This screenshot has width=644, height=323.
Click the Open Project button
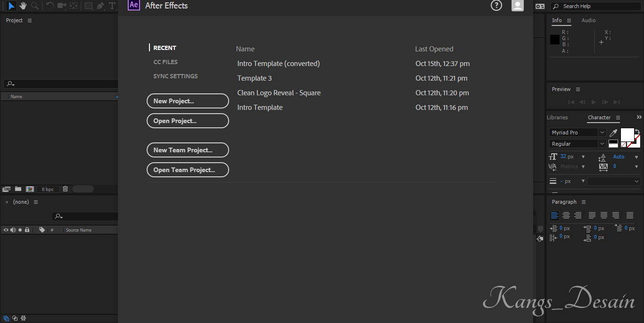tap(188, 121)
